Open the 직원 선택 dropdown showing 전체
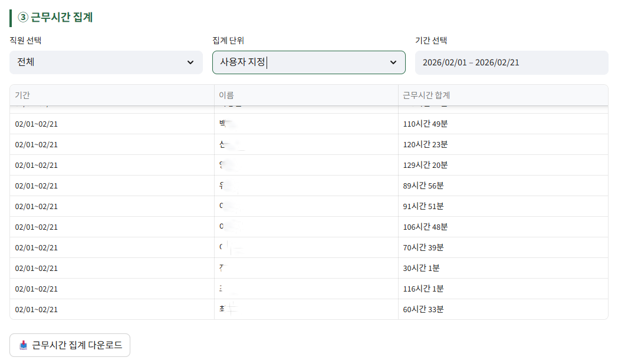 click(106, 62)
